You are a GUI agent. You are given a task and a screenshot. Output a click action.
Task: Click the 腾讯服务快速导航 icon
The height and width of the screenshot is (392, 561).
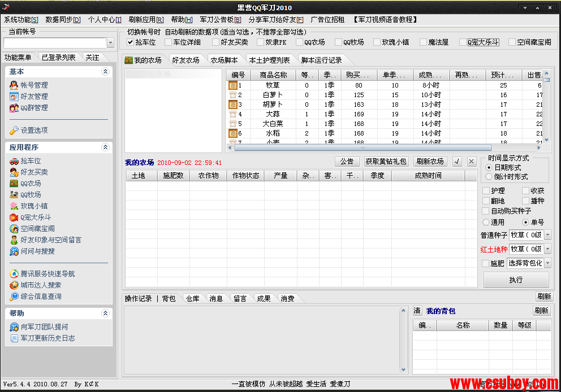pyautogui.click(x=14, y=274)
